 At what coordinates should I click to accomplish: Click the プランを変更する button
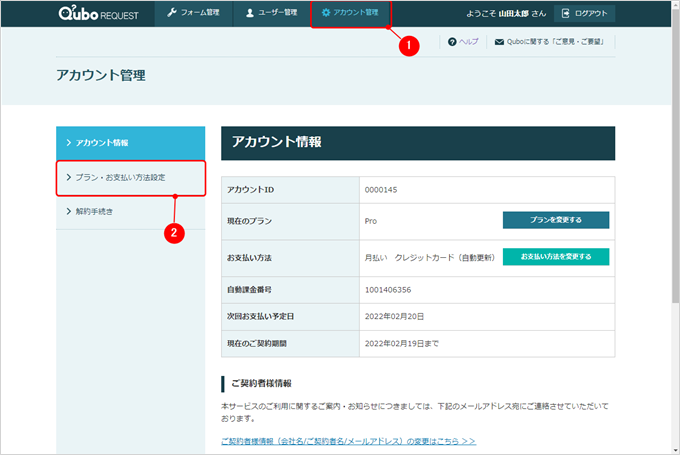tap(556, 220)
